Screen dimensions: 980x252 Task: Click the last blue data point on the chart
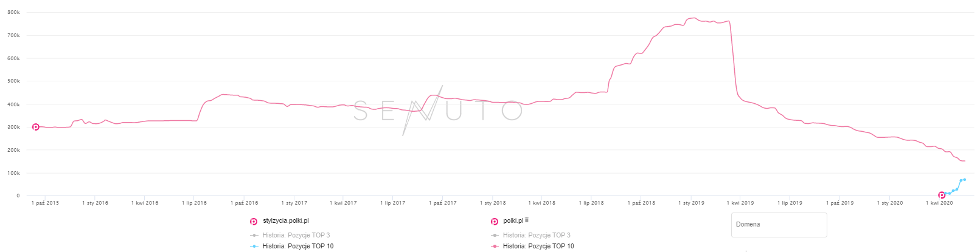click(x=965, y=180)
